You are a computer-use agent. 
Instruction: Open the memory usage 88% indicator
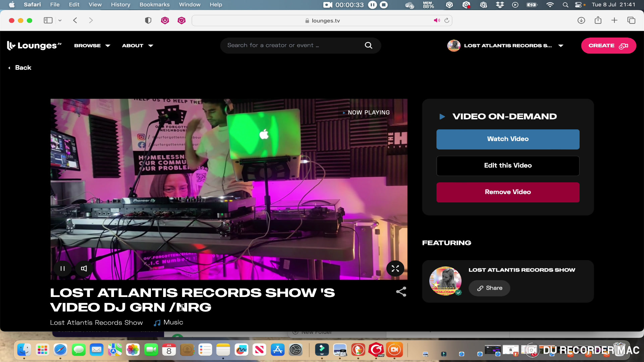pyautogui.click(x=428, y=5)
